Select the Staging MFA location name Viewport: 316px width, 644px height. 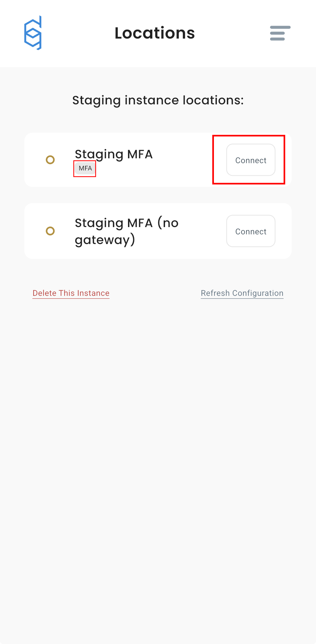click(114, 154)
